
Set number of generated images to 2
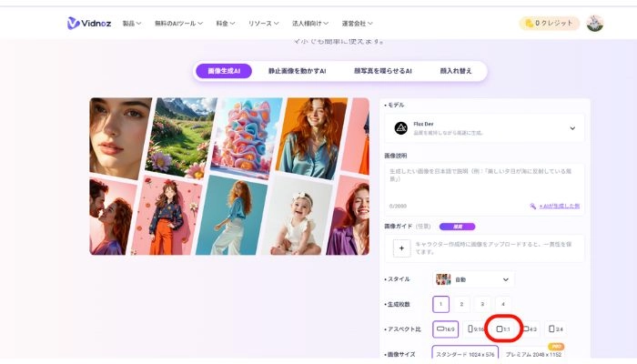tap(462, 305)
